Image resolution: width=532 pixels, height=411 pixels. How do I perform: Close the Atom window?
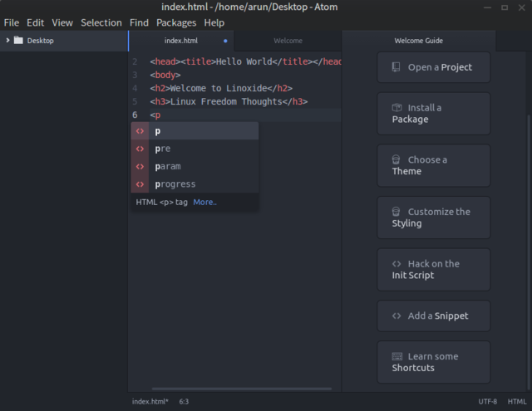[522, 7]
